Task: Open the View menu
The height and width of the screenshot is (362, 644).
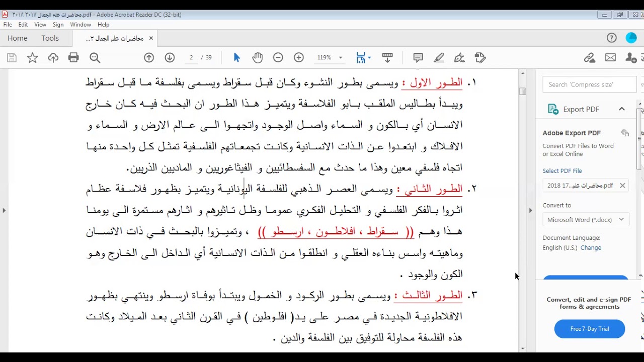Action: point(40,25)
